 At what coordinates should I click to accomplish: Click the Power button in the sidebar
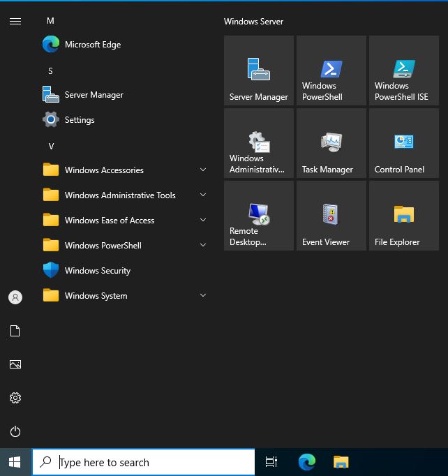(15, 431)
